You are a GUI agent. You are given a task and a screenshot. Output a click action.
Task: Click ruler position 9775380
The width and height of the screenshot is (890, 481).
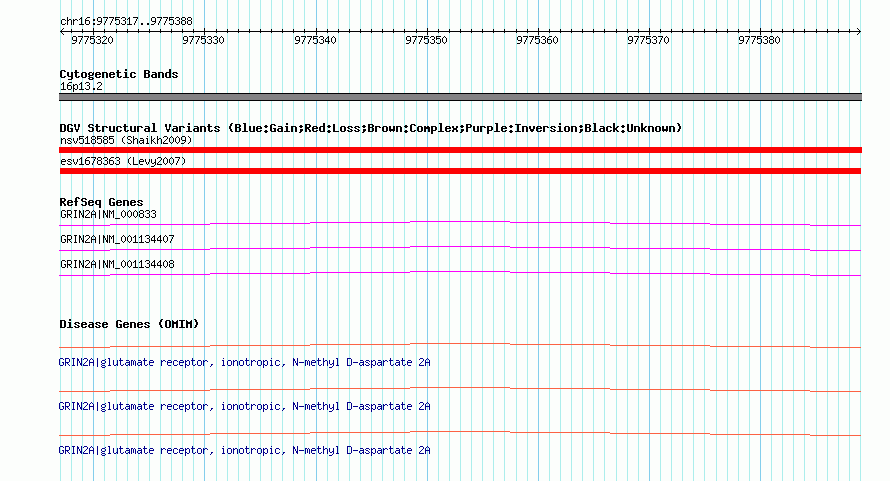(x=759, y=40)
